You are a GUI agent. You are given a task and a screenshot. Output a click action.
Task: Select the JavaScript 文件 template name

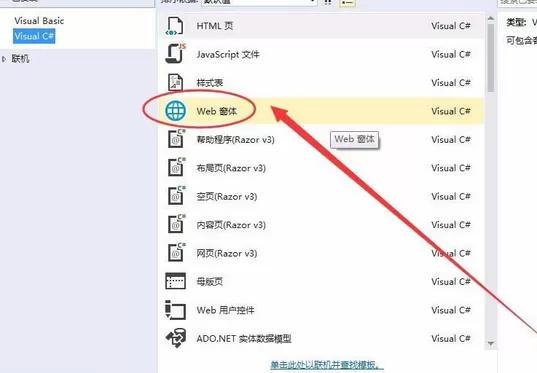coord(228,54)
